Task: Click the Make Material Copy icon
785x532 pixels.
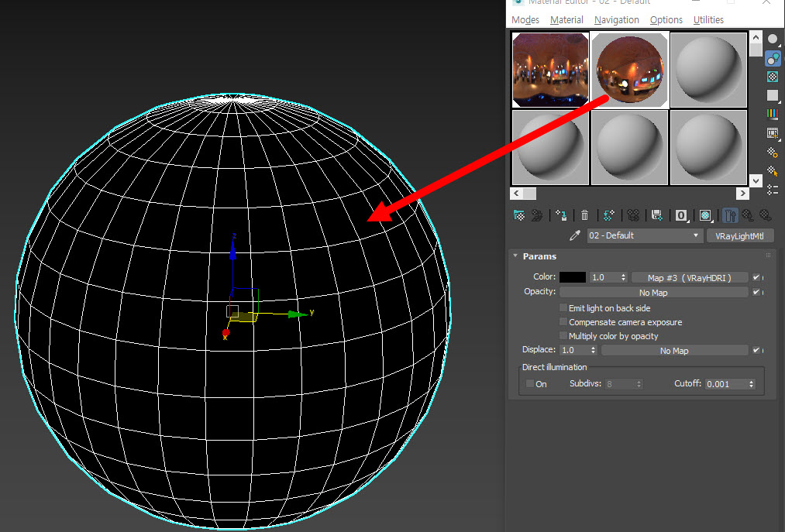Action: pos(609,215)
